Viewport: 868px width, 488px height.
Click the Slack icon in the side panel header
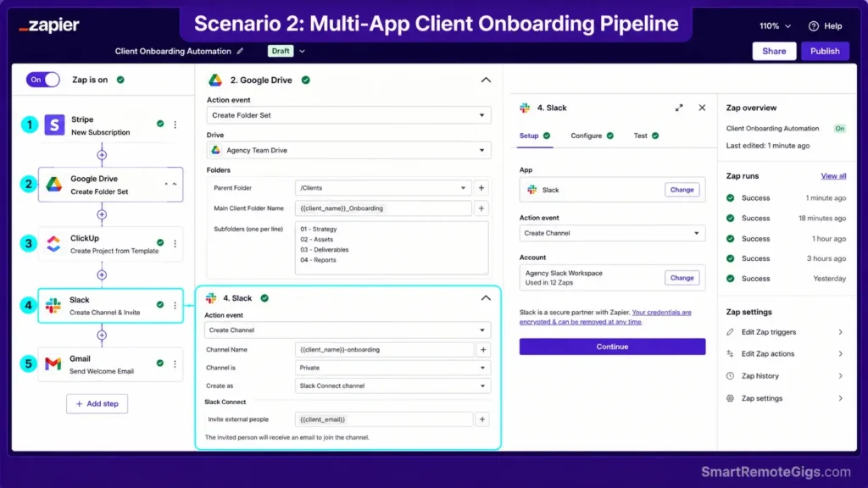[x=525, y=108]
